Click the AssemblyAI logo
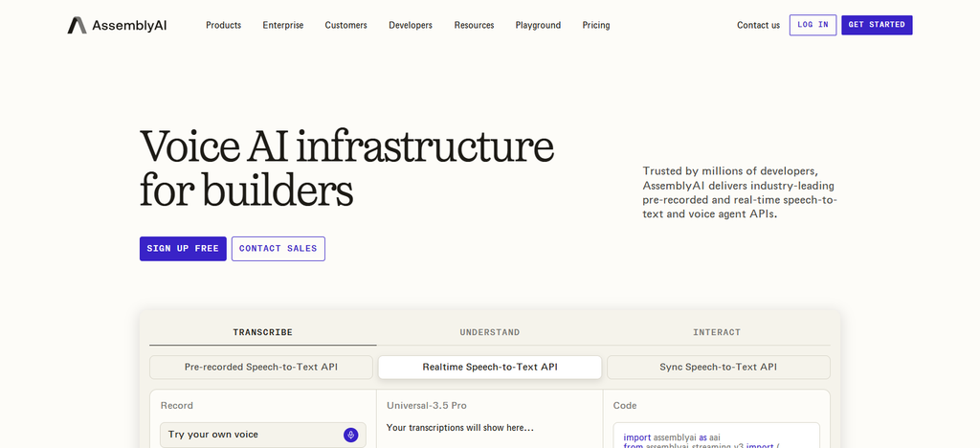 [x=117, y=26]
